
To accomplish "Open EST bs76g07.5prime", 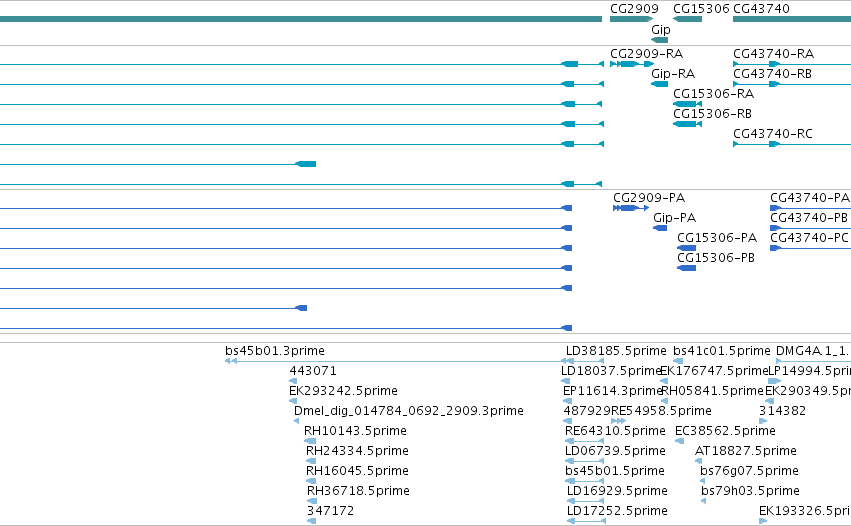I will tap(749, 472).
